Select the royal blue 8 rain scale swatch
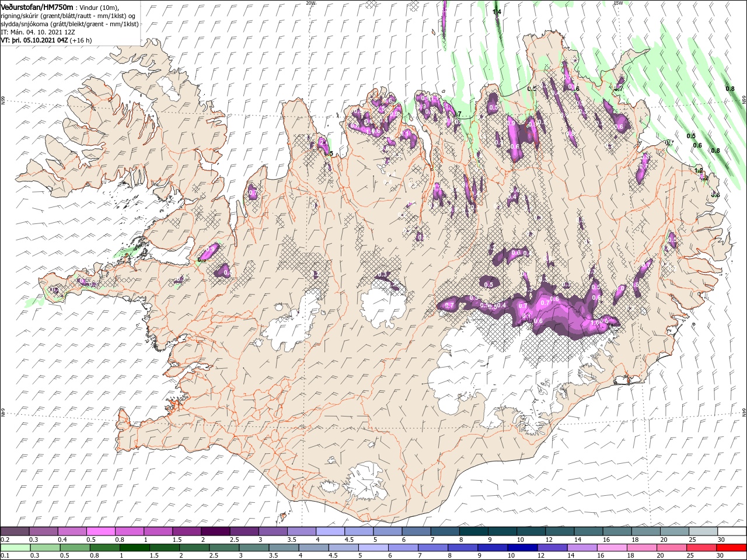The image size is (747, 560). tap(463, 548)
